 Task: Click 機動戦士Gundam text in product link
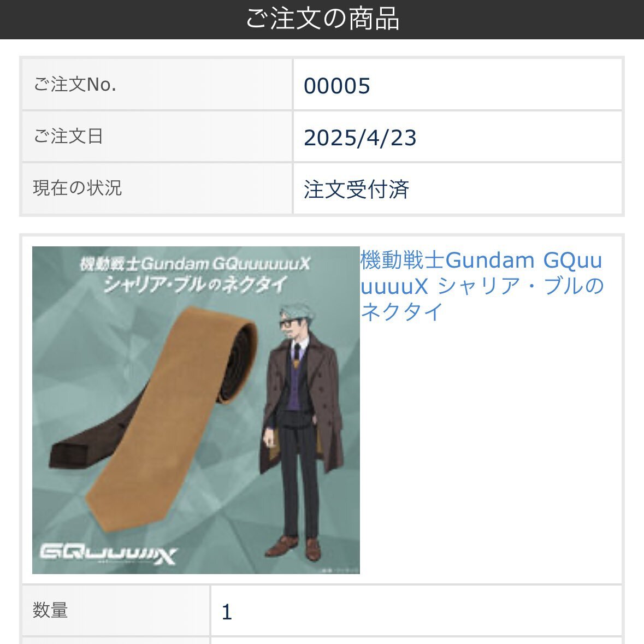[447, 261]
